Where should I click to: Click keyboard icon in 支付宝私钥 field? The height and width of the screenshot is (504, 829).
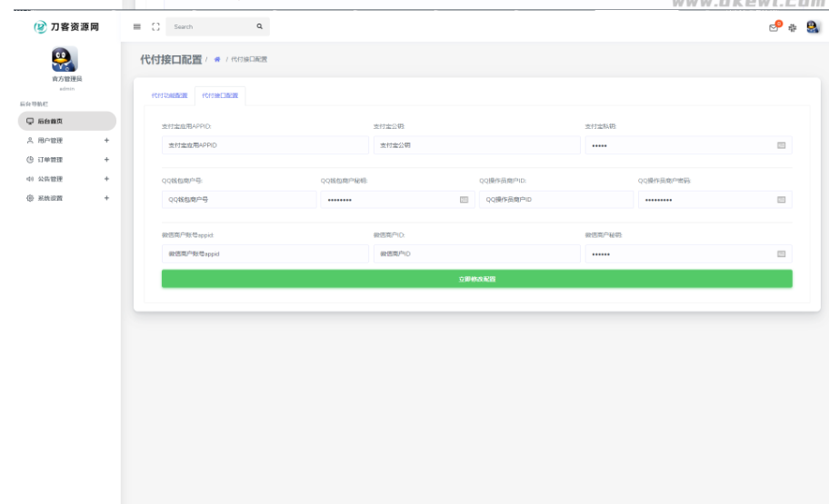click(x=781, y=145)
